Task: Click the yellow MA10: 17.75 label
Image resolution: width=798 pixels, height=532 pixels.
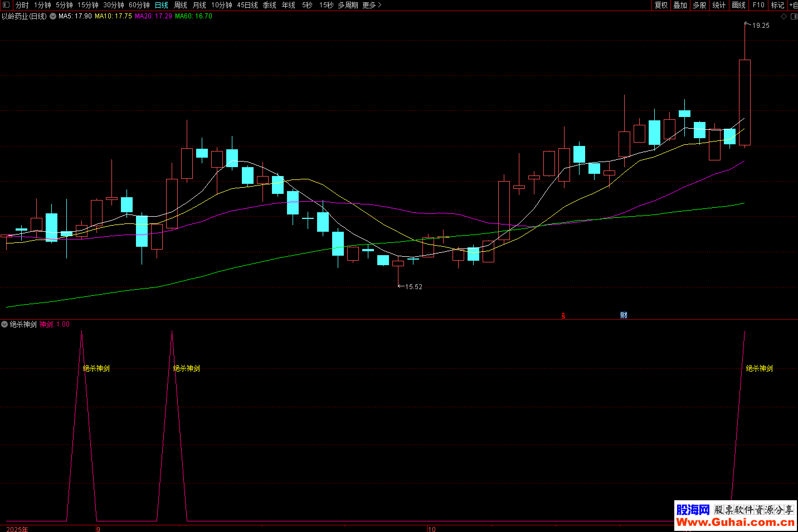Action: point(113,16)
